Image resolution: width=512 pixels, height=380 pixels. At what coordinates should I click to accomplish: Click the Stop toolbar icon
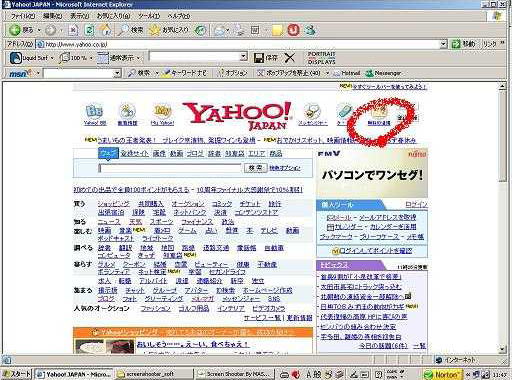coord(73,30)
